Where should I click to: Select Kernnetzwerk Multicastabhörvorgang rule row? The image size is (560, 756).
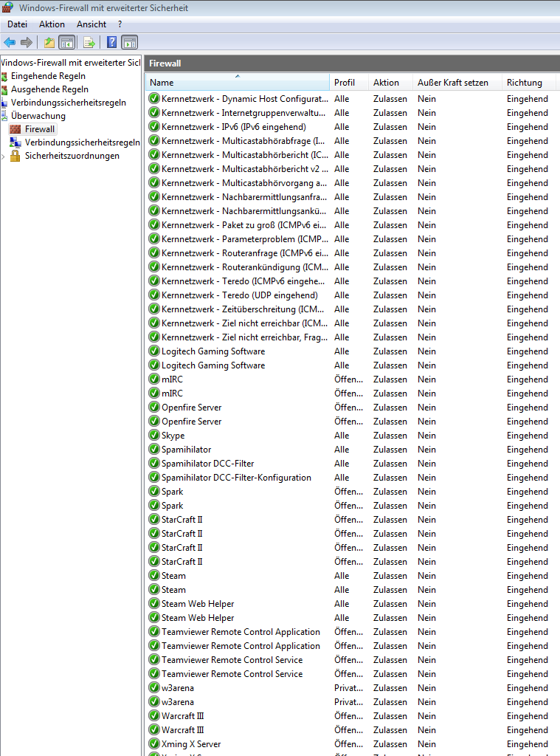tap(244, 183)
